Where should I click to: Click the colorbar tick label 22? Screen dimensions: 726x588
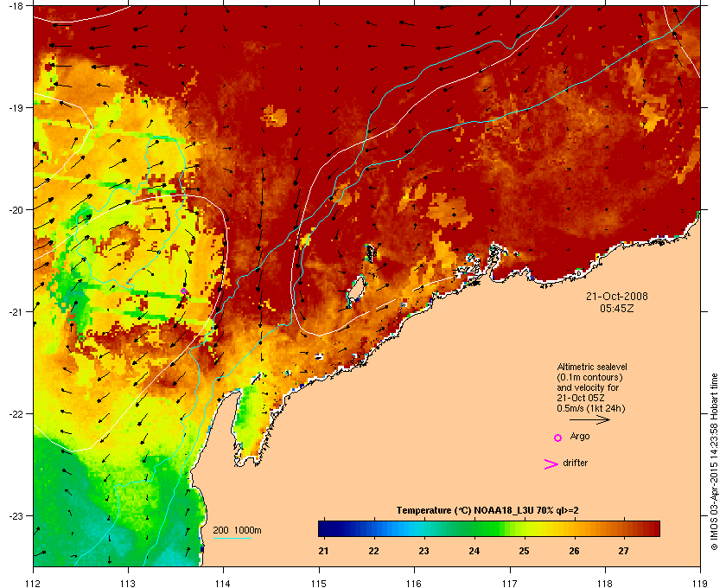point(373,551)
